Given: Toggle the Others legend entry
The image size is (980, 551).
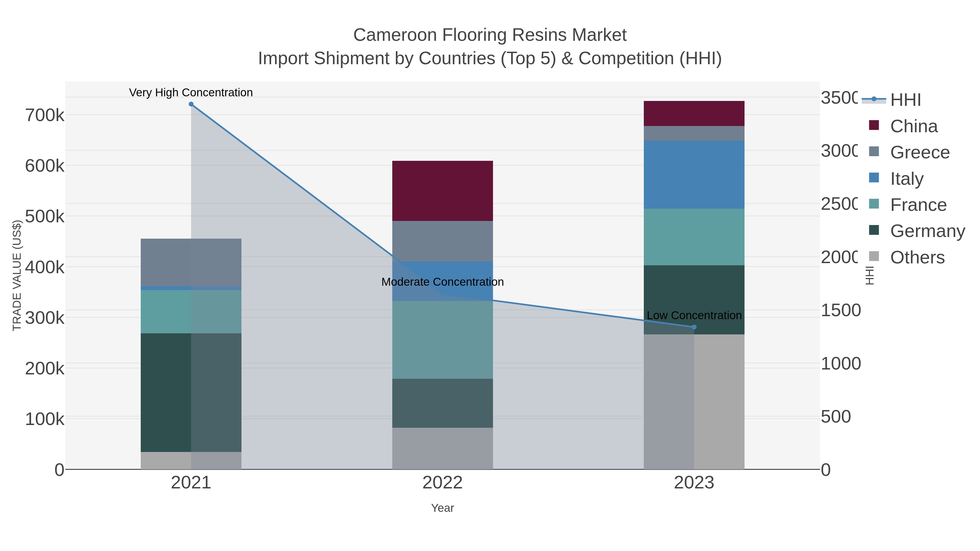Looking at the screenshot, I should click(907, 257).
